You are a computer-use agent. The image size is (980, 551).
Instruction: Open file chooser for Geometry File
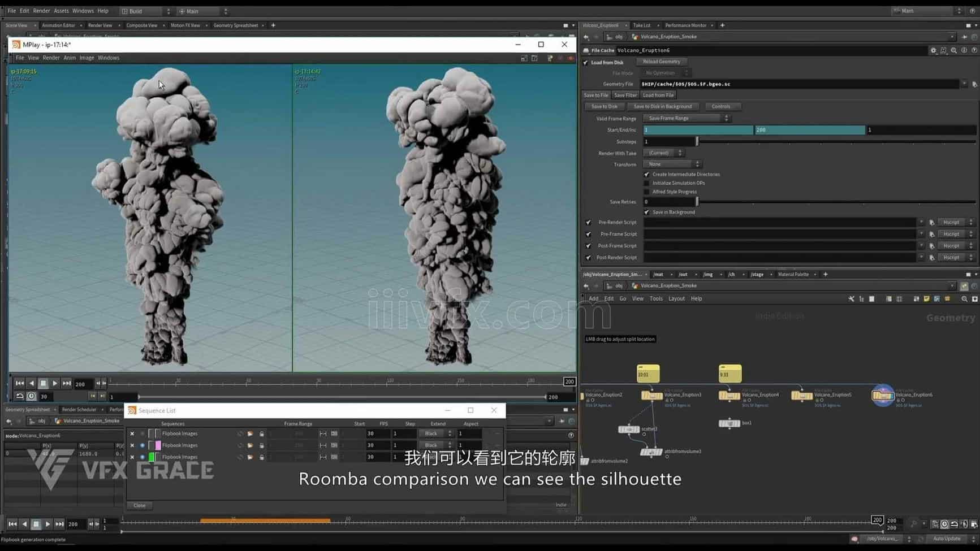(974, 84)
